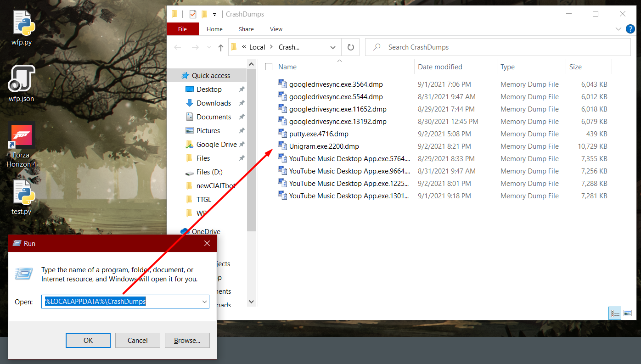Open the Run dialog's Open field dropdown
Screen dimensions: 641x364
tap(204, 302)
